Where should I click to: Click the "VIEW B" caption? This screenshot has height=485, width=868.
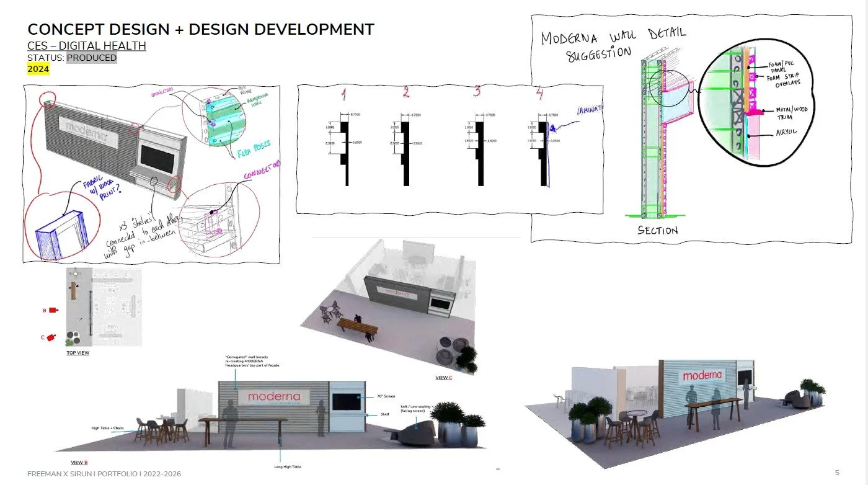79,463
